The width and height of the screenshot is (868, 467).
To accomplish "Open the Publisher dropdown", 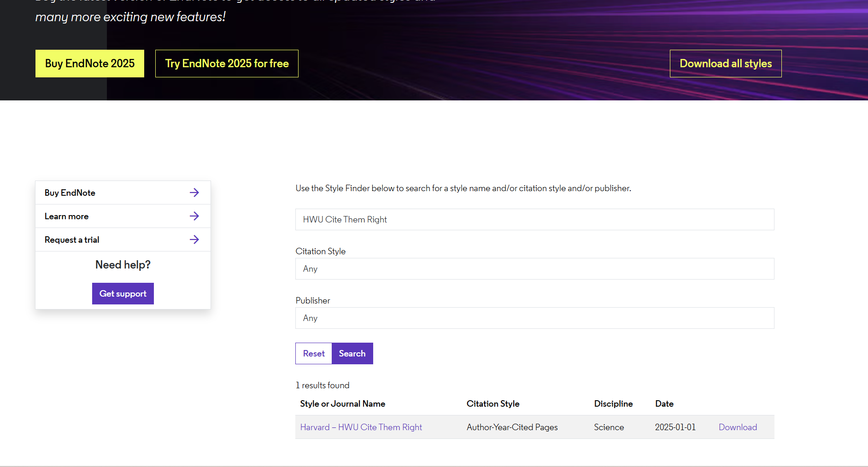I will 534,318.
